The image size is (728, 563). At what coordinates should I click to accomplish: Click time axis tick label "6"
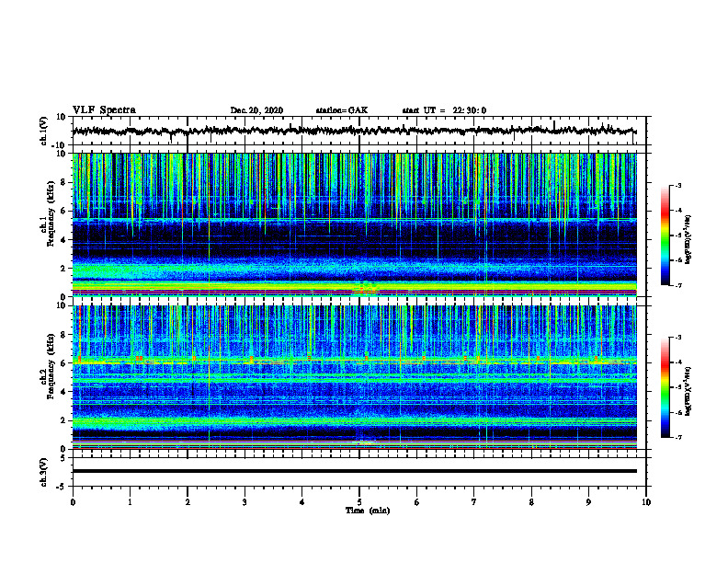[417, 502]
